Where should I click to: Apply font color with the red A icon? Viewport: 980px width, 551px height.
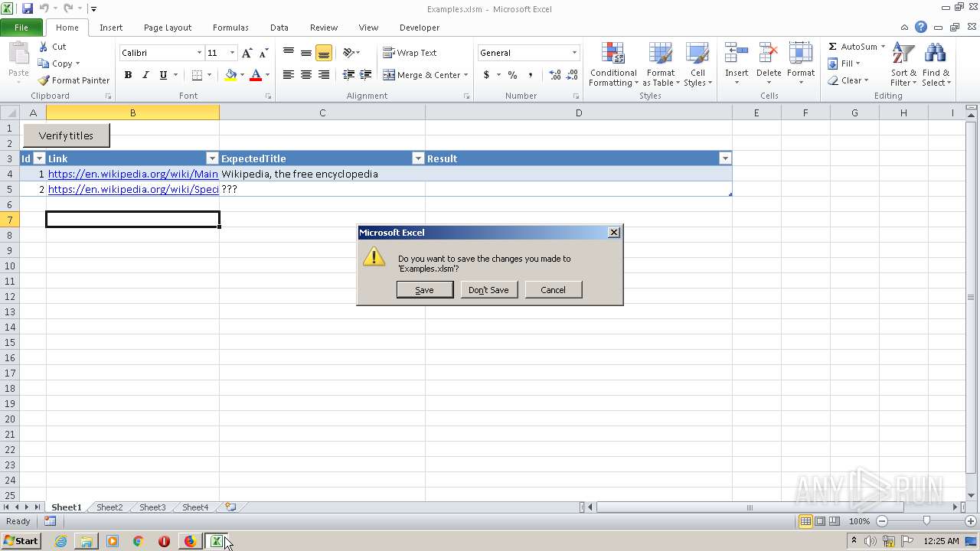256,75
